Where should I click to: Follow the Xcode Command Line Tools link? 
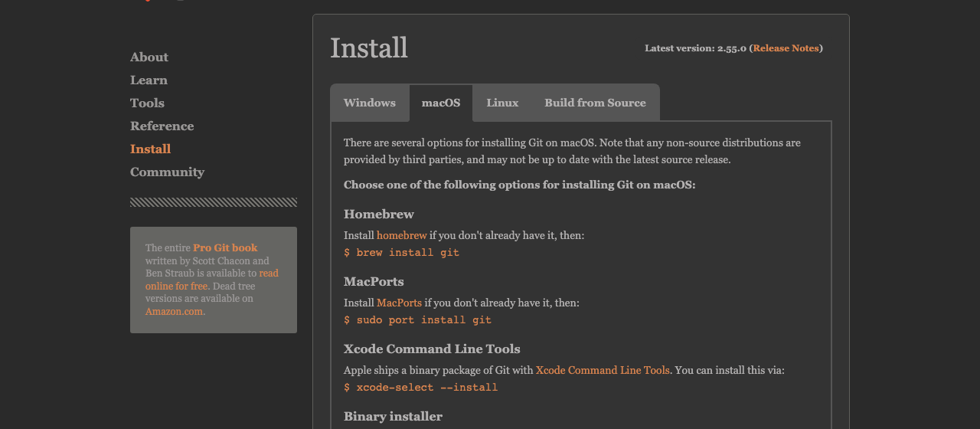pos(603,370)
